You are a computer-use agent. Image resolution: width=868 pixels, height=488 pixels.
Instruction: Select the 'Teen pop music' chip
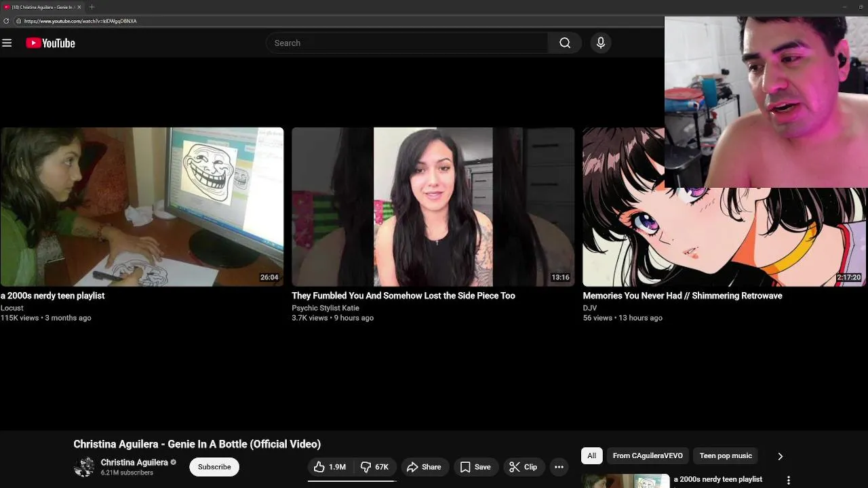coord(726,456)
